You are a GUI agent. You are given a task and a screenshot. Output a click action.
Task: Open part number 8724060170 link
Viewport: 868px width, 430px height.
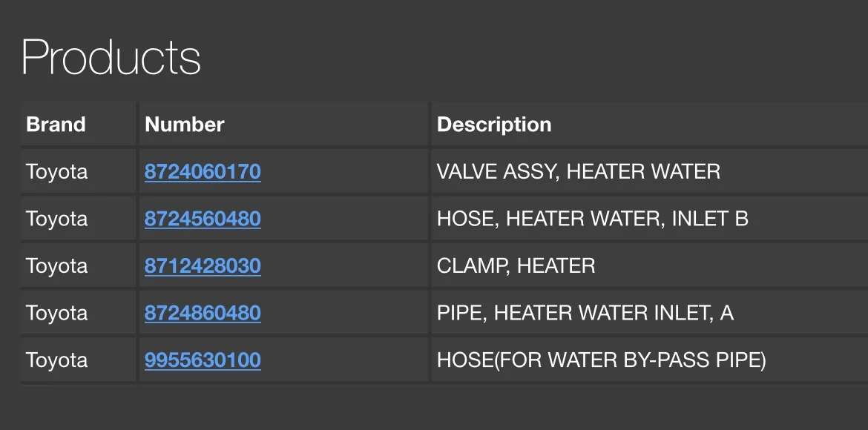click(x=203, y=171)
